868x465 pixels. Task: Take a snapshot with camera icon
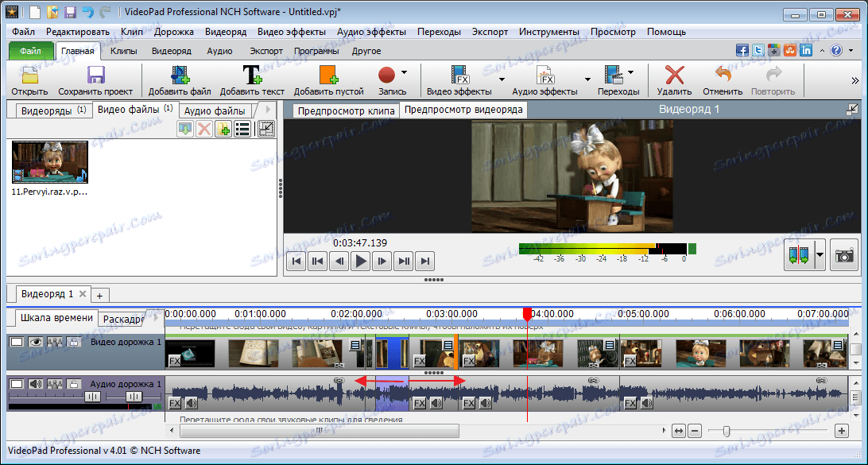point(844,255)
